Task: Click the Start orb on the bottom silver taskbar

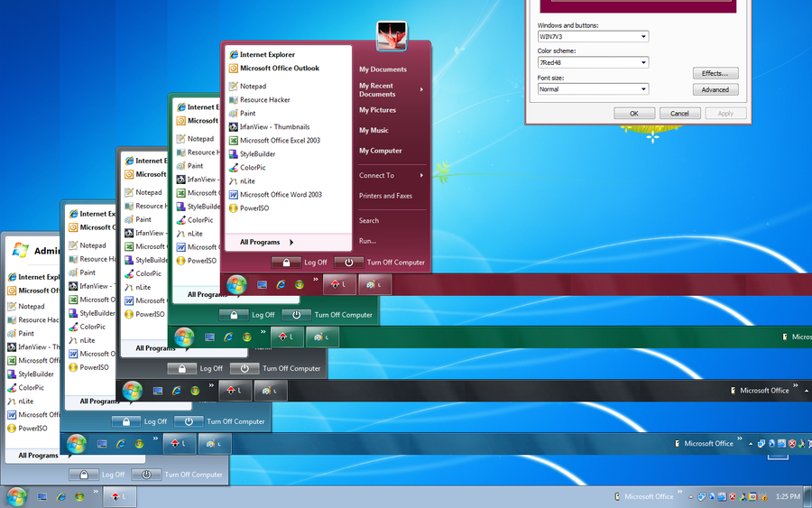Action: [x=16, y=496]
